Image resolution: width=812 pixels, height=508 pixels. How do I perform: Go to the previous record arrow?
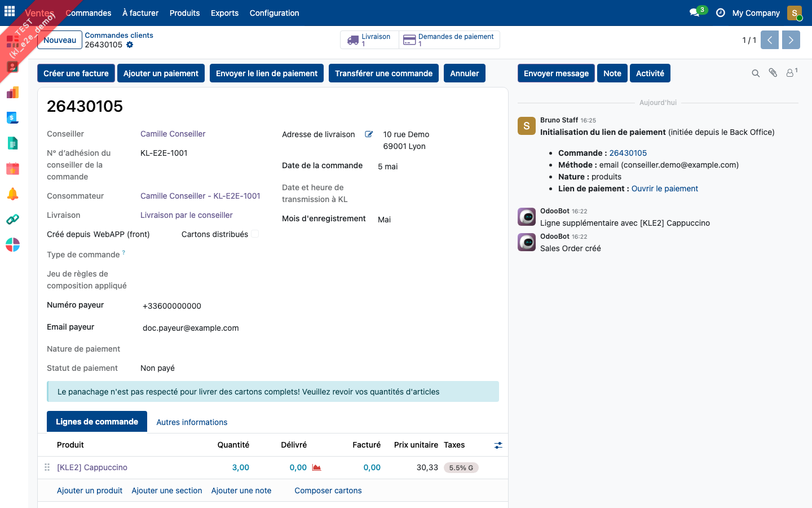tap(770, 40)
